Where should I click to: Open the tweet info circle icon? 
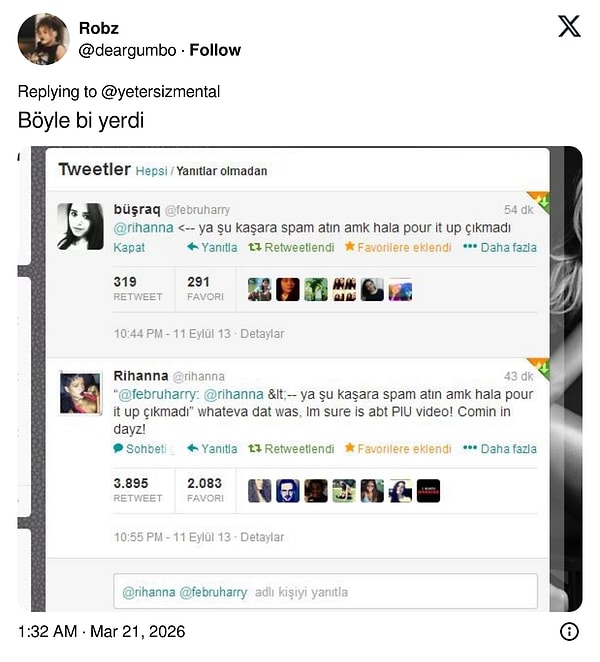pyautogui.click(x=569, y=632)
